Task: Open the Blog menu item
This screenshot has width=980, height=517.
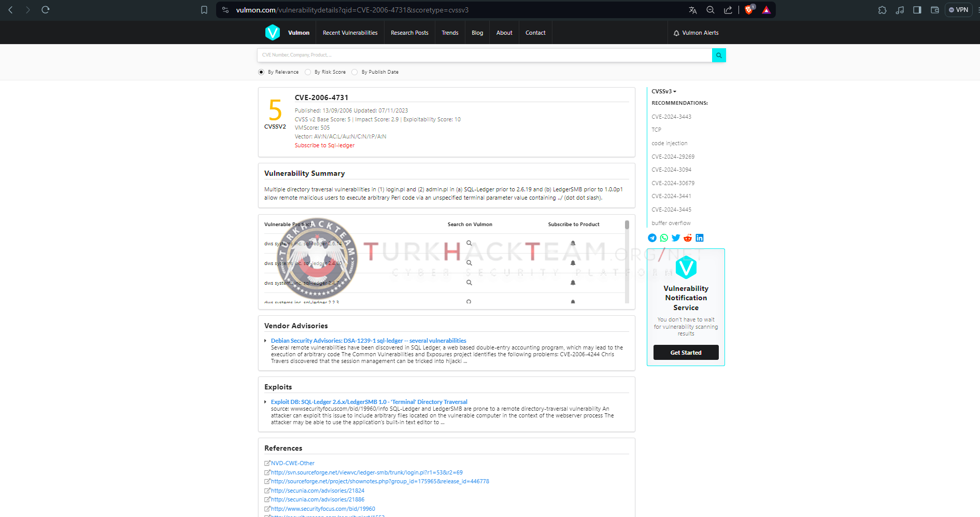Action: click(477, 33)
